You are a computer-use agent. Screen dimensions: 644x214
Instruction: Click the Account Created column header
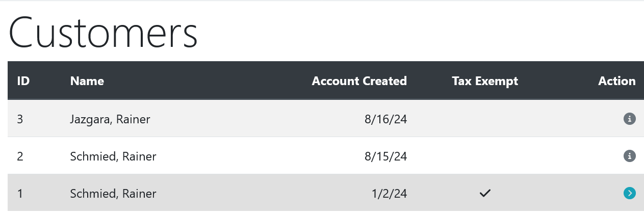click(x=359, y=81)
